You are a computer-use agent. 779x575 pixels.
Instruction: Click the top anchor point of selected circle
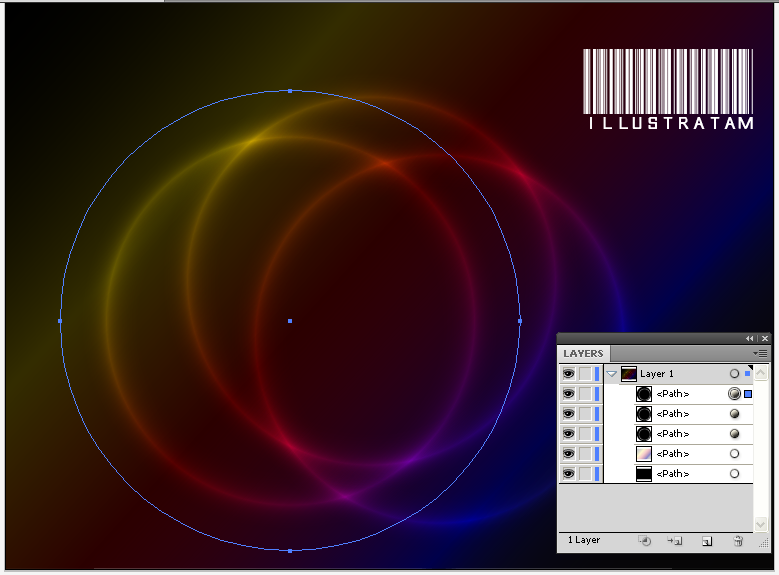coord(290,91)
